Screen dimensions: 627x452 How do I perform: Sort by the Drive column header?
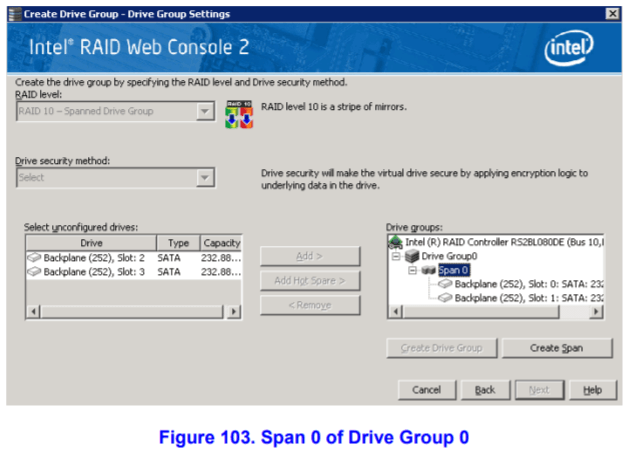pyautogui.click(x=91, y=243)
